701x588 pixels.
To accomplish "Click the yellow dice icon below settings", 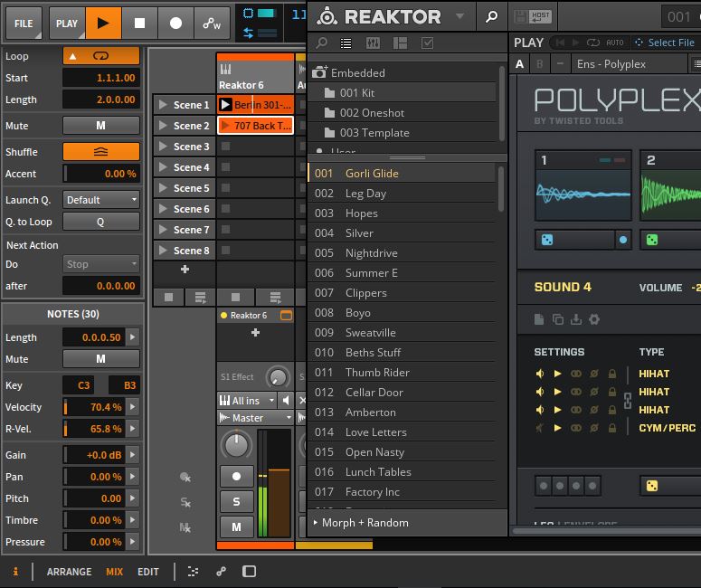I will (652, 486).
